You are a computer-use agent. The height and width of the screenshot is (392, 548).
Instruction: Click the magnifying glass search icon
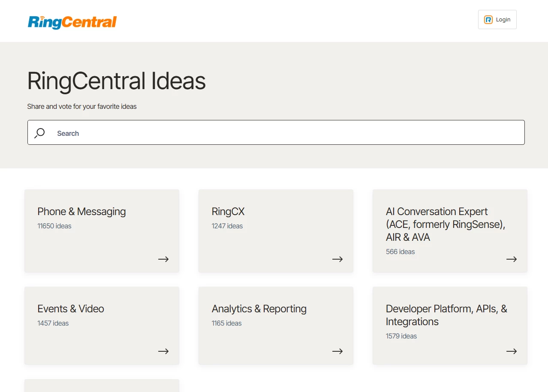click(39, 133)
